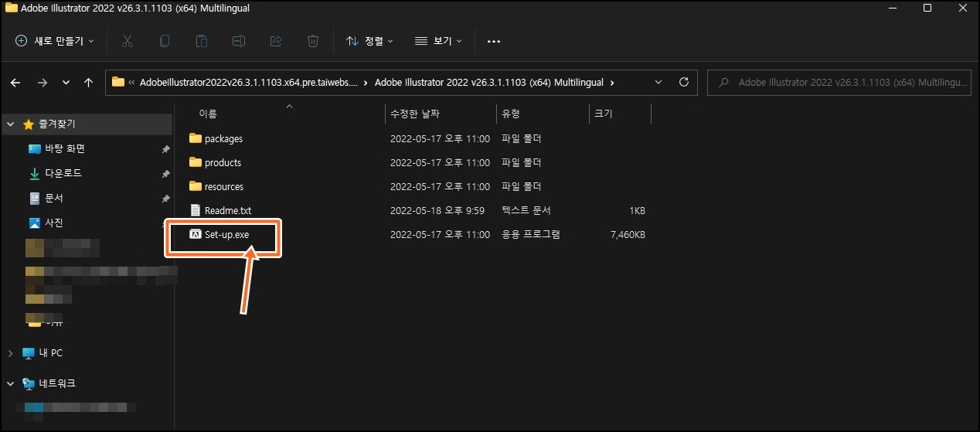Select the resources folder name
The width and height of the screenshot is (980, 432).
tap(224, 187)
